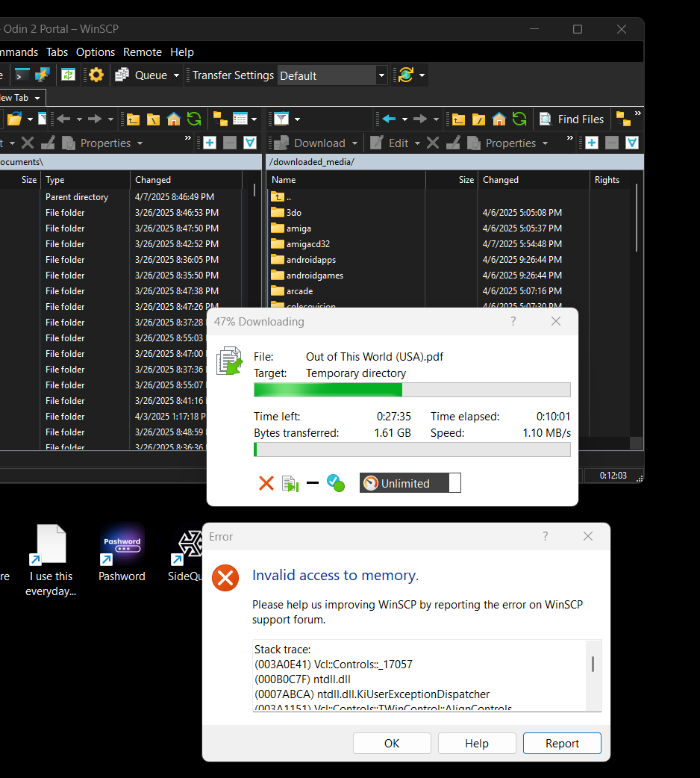Toggle the once-done operation icon
This screenshot has width=700, height=778.
click(x=335, y=484)
